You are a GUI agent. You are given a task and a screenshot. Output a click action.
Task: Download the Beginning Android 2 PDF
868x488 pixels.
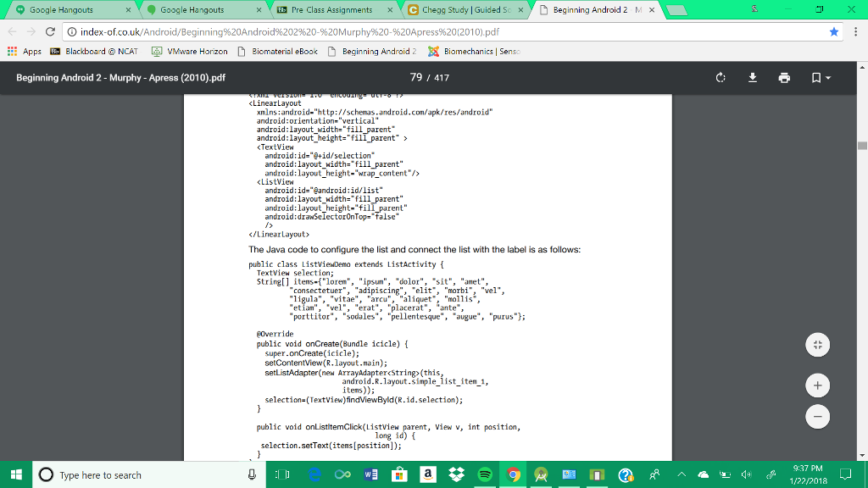click(x=752, y=77)
